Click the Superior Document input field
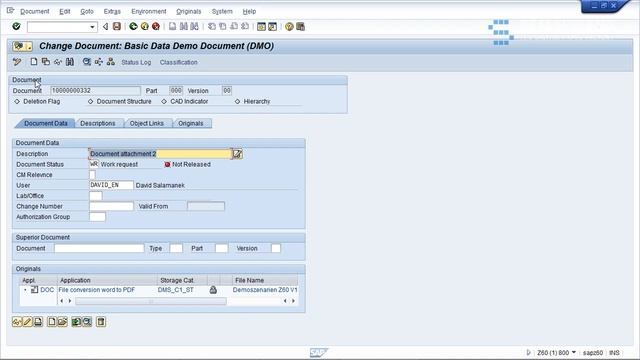 pos(99,248)
